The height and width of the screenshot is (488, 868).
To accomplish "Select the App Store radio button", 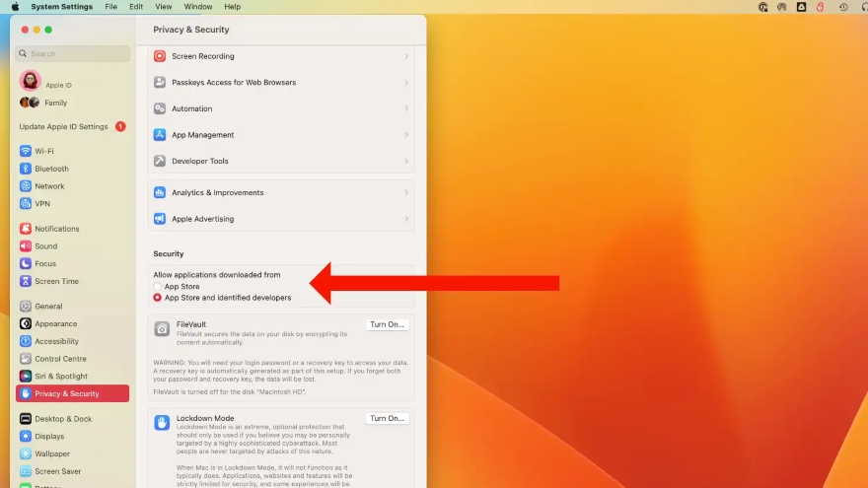I will [158, 287].
